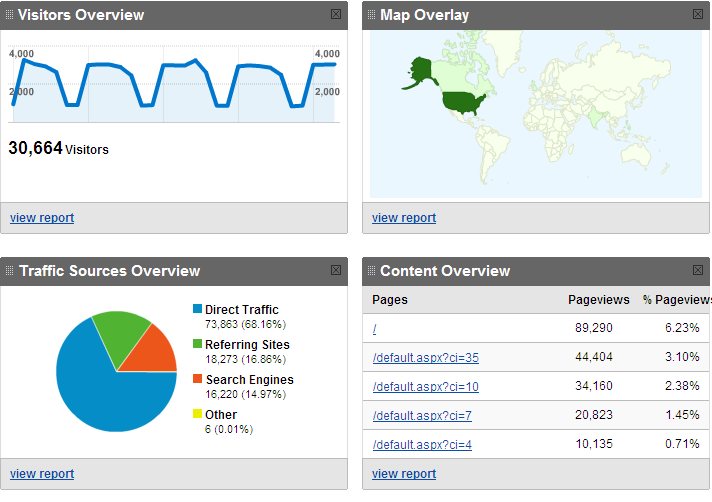Screen dimensions: 712x502
Task: Close the Map Overlay widget
Action: pyautogui.click(x=698, y=14)
